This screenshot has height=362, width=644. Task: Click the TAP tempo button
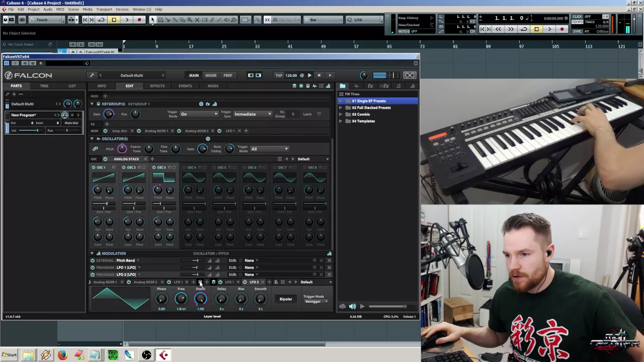click(279, 75)
